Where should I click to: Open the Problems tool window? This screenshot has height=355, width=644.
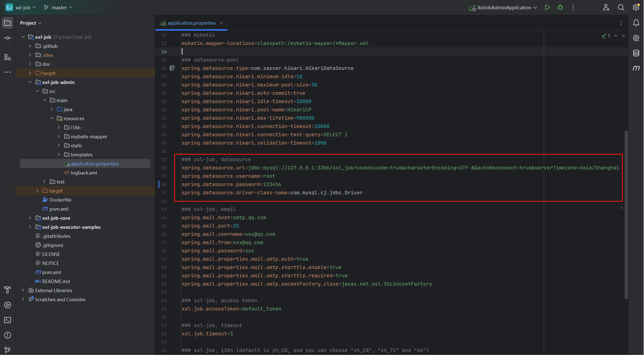click(8, 335)
